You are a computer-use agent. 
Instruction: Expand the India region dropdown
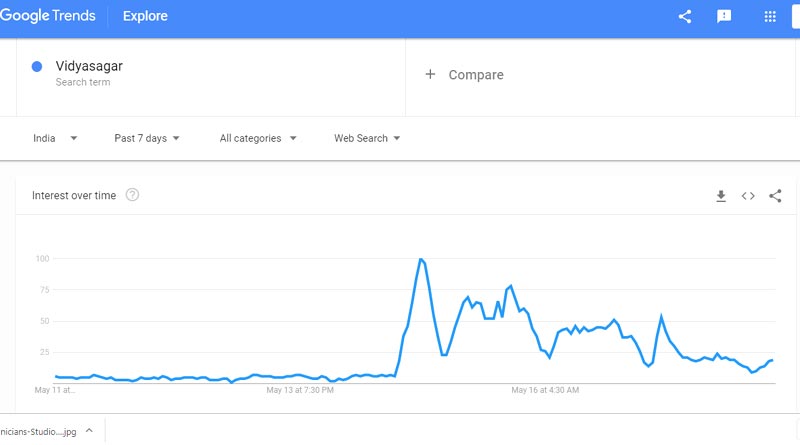pos(55,138)
